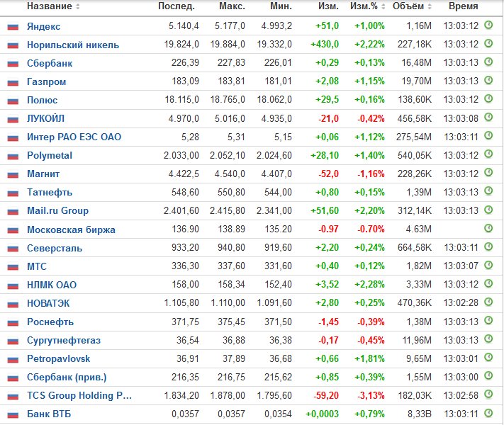
Task: Click the Мин. column header
Action: point(281,6)
